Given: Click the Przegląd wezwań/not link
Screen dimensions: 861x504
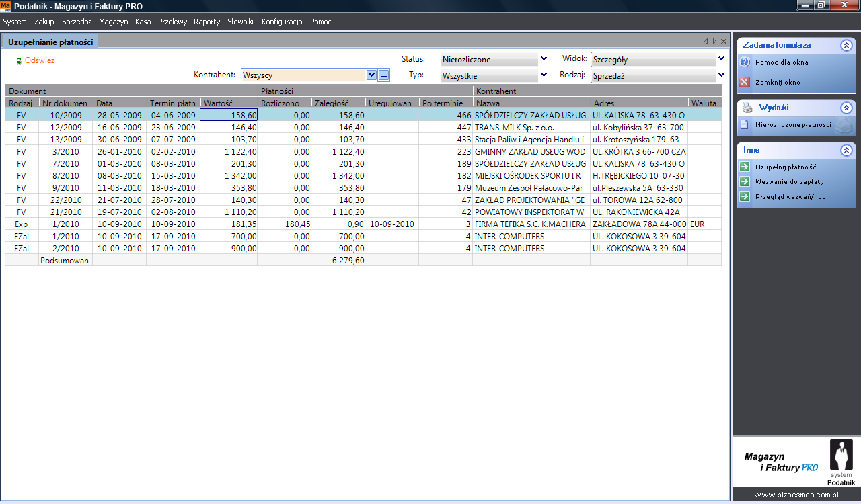Looking at the screenshot, I should (x=789, y=196).
